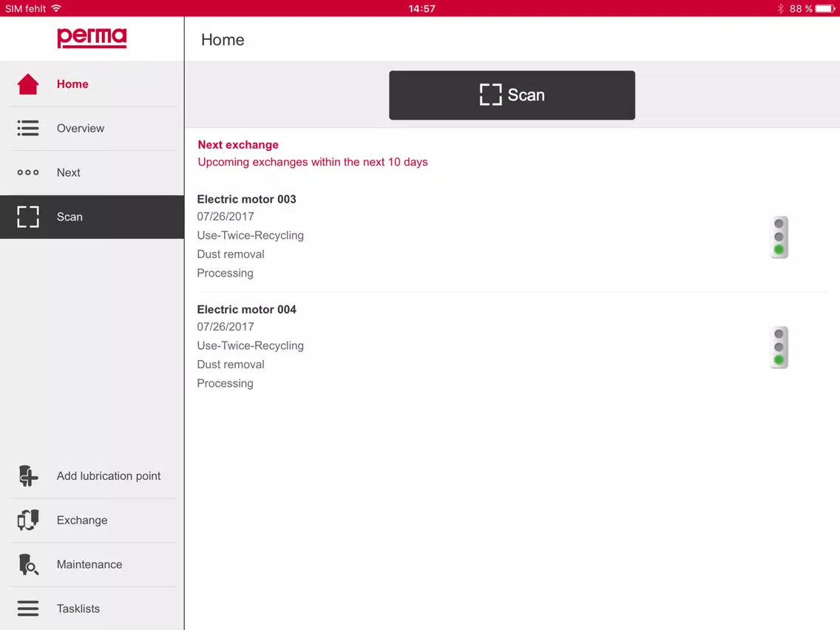
Task: Click the sidebar Scan bracket icon
Action: [x=28, y=217]
